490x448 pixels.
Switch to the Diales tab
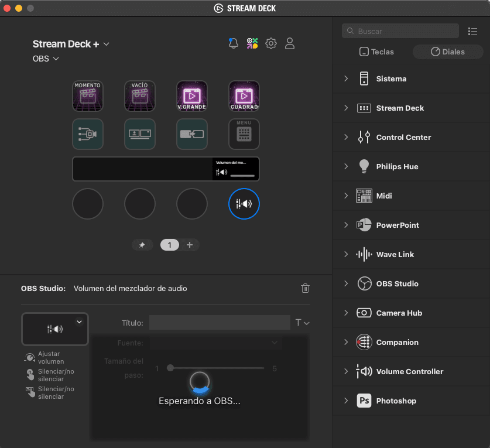click(x=448, y=52)
